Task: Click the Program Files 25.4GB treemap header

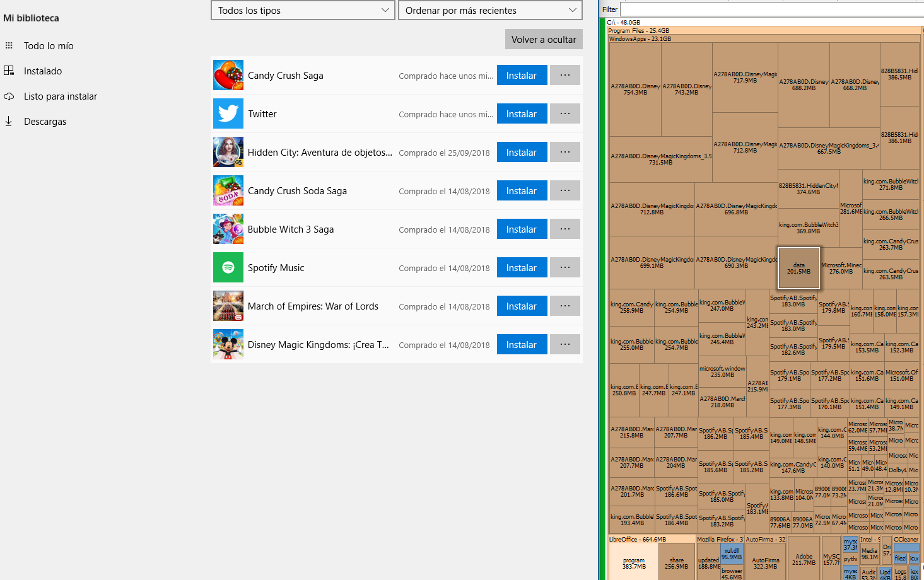Action: (764, 30)
